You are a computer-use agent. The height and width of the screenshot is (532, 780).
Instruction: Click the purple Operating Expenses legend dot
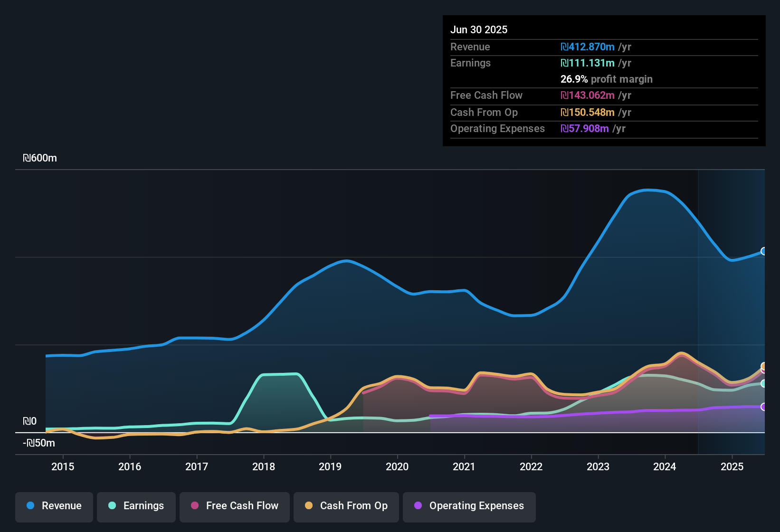click(418, 505)
